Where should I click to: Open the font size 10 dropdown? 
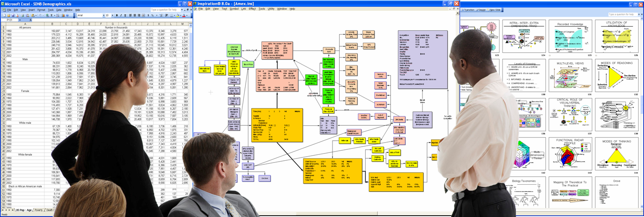[112, 15]
